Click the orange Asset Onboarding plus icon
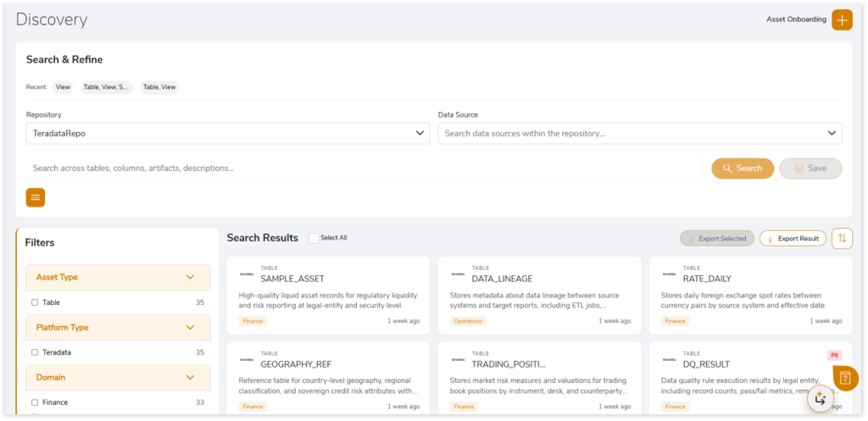 click(841, 19)
